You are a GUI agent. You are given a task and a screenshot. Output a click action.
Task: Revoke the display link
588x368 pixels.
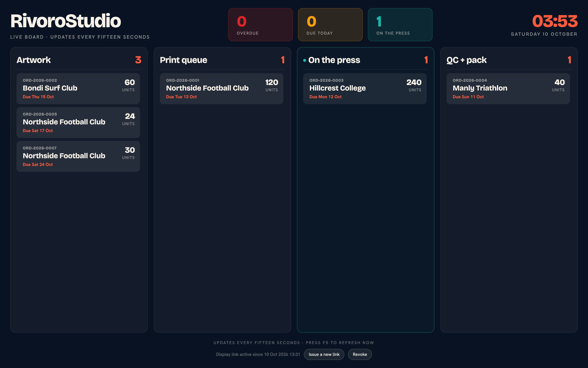tap(360, 354)
